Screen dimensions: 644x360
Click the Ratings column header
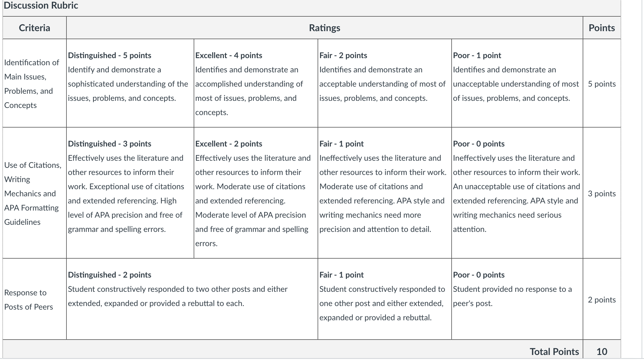pos(325,28)
